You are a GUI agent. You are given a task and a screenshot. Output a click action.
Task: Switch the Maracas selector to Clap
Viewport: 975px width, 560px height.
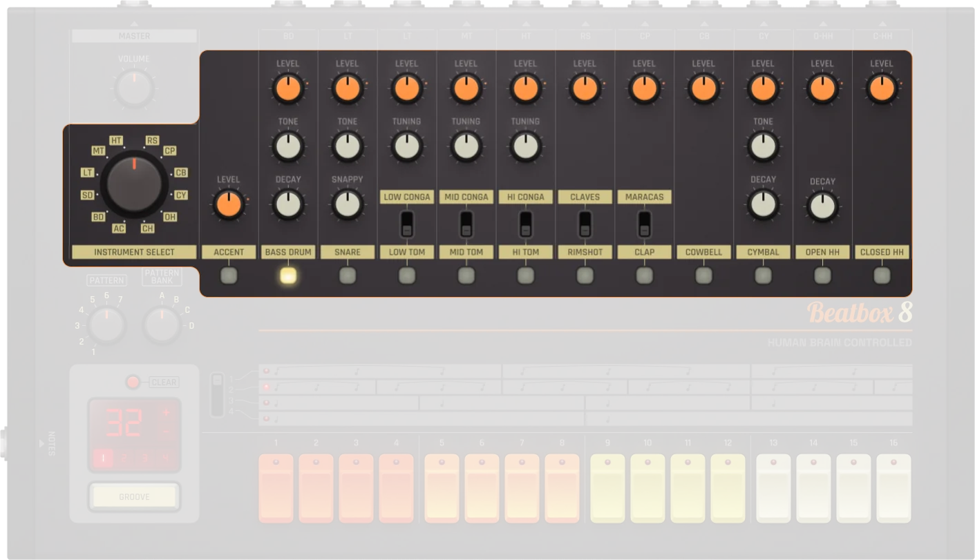tap(644, 222)
